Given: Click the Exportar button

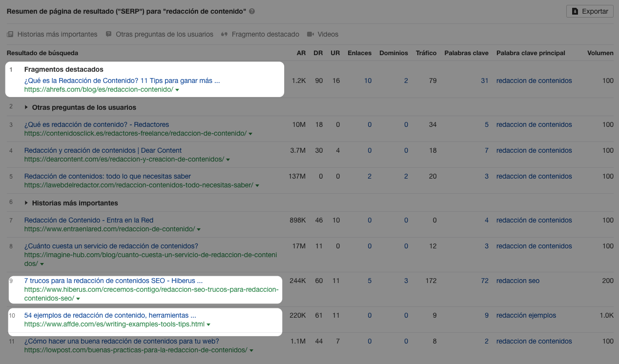Looking at the screenshot, I should (x=590, y=11).
